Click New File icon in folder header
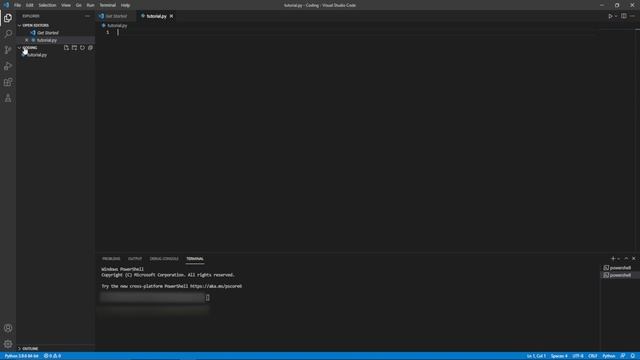640x360 pixels. click(x=66, y=48)
